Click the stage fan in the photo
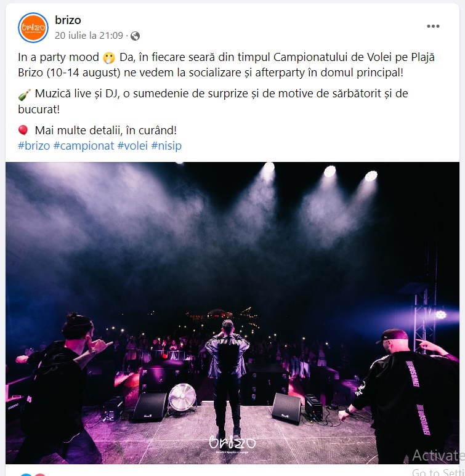The height and width of the screenshot is (476, 465). coord(182,397)
